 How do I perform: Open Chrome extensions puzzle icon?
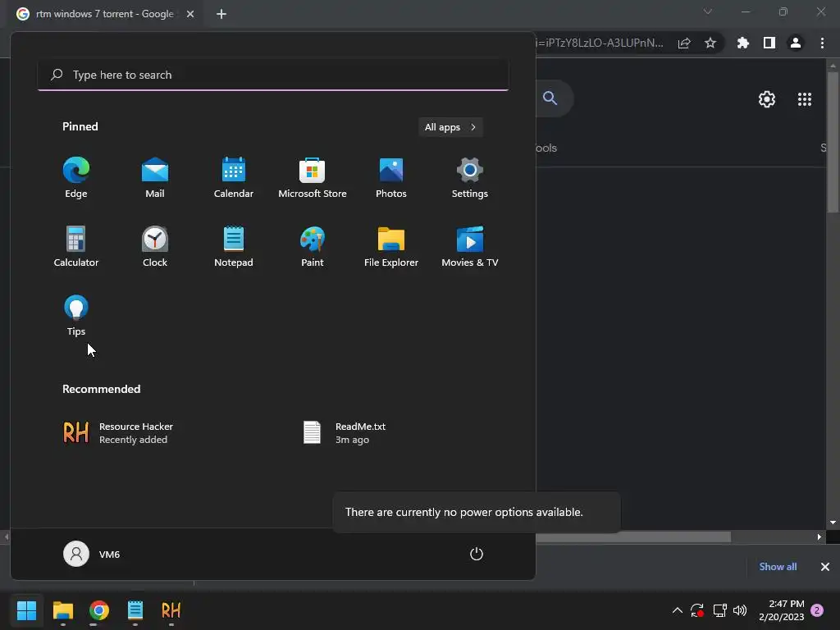[x=743, y=43]
